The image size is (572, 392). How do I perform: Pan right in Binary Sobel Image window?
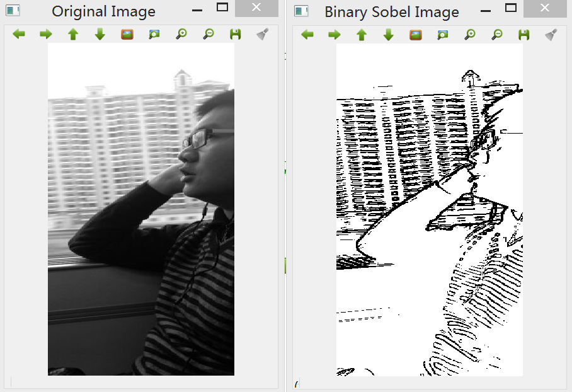(x=334, y=35)
